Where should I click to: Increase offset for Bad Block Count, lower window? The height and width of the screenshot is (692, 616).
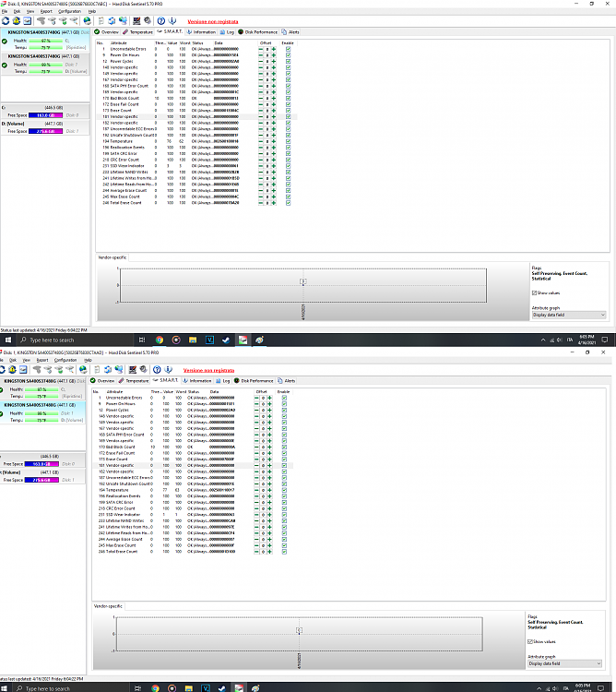click(x=269, y=447)
